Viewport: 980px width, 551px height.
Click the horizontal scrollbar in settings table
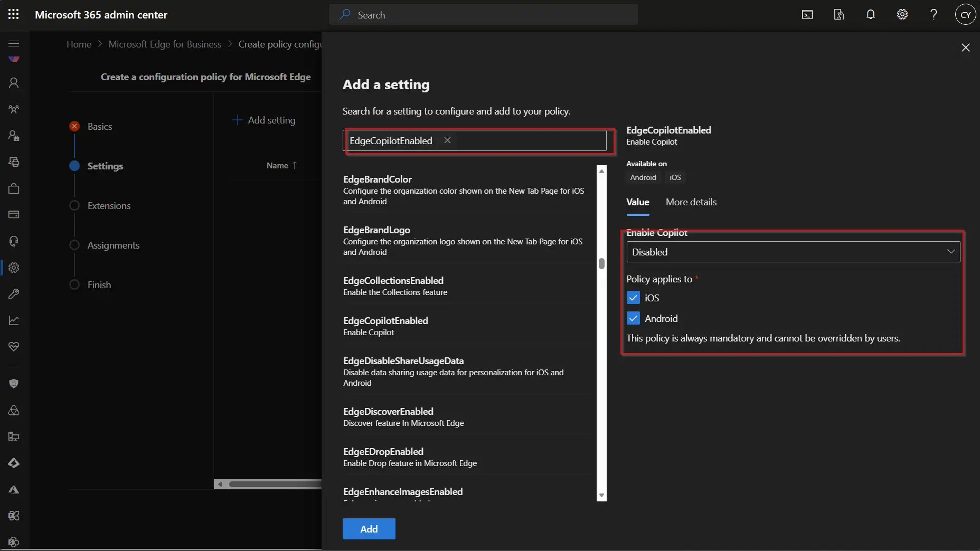pos(275,484)
